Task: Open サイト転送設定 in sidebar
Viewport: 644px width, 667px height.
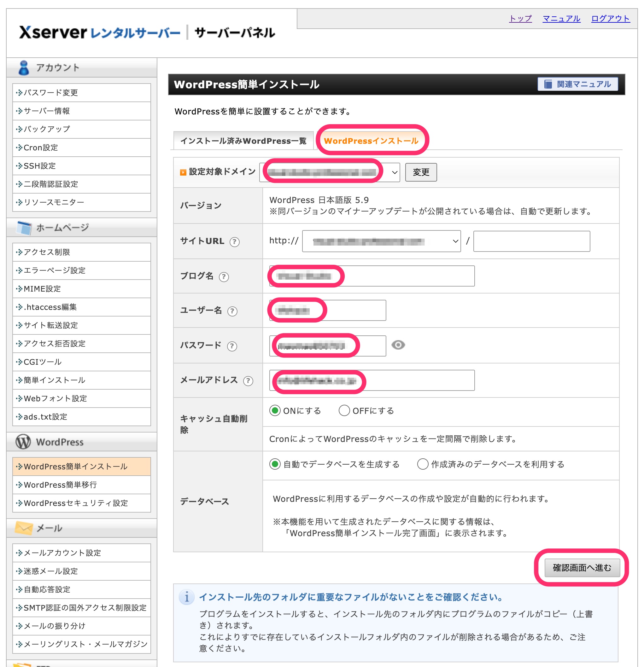Action: tap(82, 325)
